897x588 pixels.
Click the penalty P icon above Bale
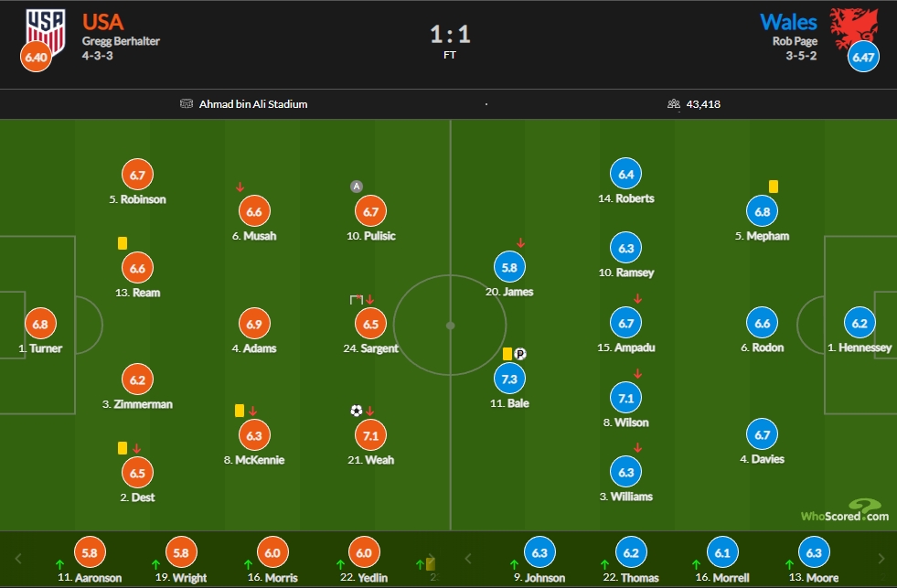coord(519,354)
